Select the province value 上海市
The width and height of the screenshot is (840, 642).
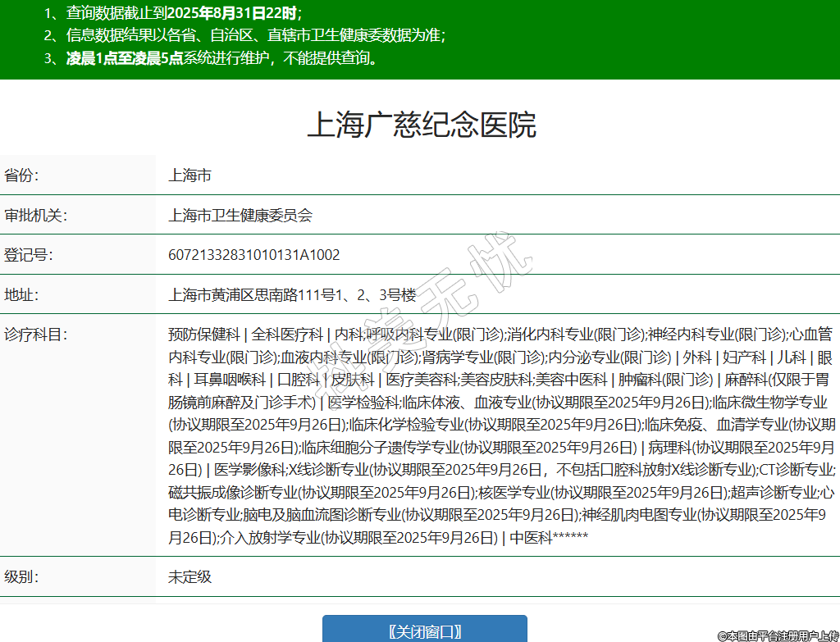pos(189,175)
